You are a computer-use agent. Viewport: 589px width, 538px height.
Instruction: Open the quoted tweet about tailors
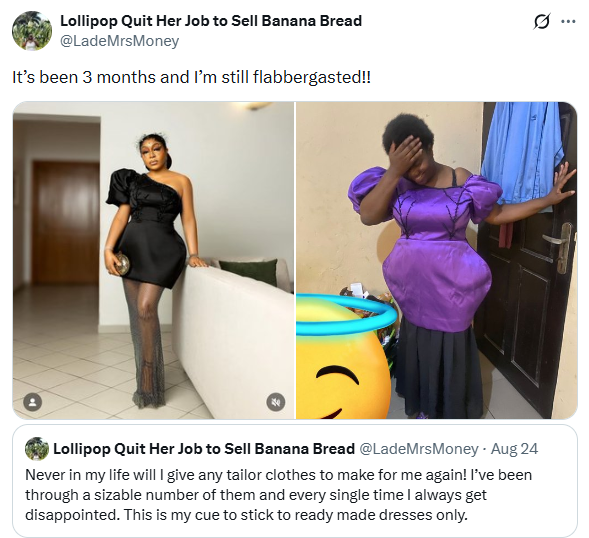point(294,481)
